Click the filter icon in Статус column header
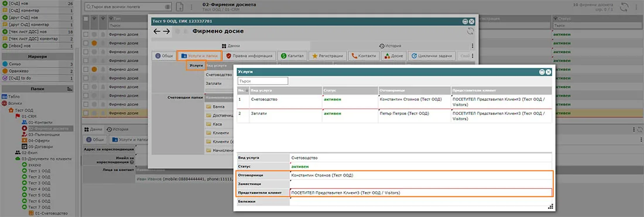Screen dimensions: 644x217 [556, 19]
